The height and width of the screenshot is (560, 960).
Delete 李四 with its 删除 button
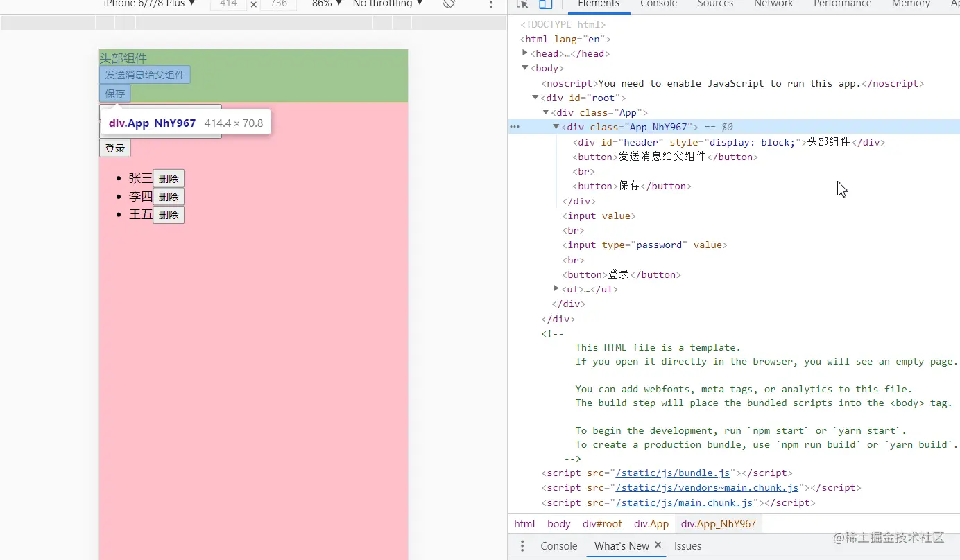169,197
